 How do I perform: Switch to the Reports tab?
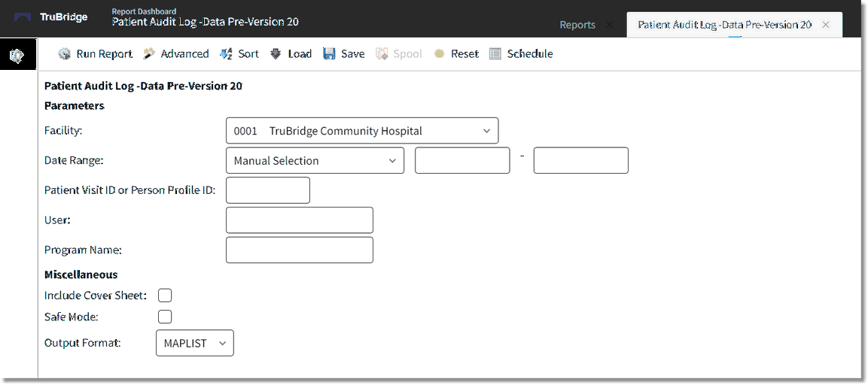577,25
